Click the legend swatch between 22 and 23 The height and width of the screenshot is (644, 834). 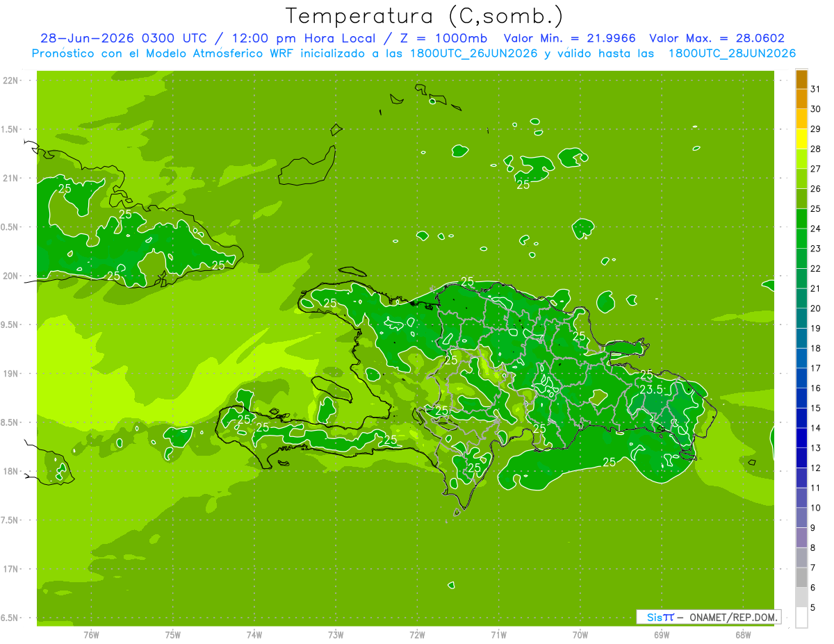(801, 258)
